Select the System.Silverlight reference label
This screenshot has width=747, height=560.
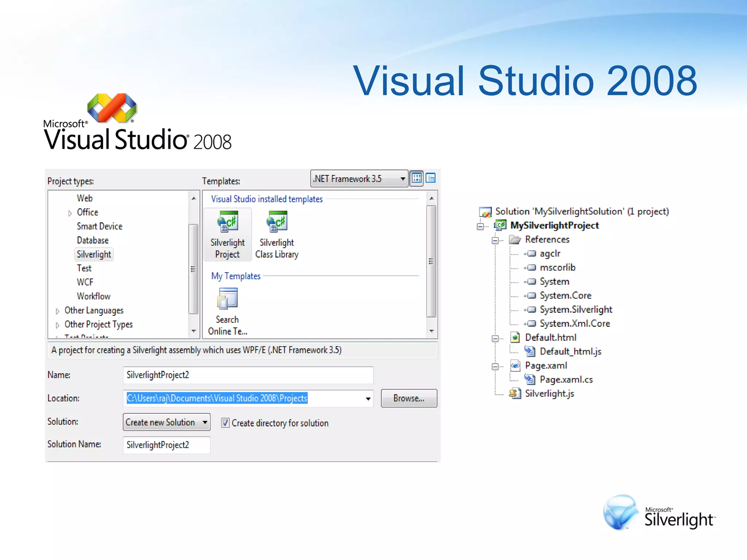click(x=576, y=310)
